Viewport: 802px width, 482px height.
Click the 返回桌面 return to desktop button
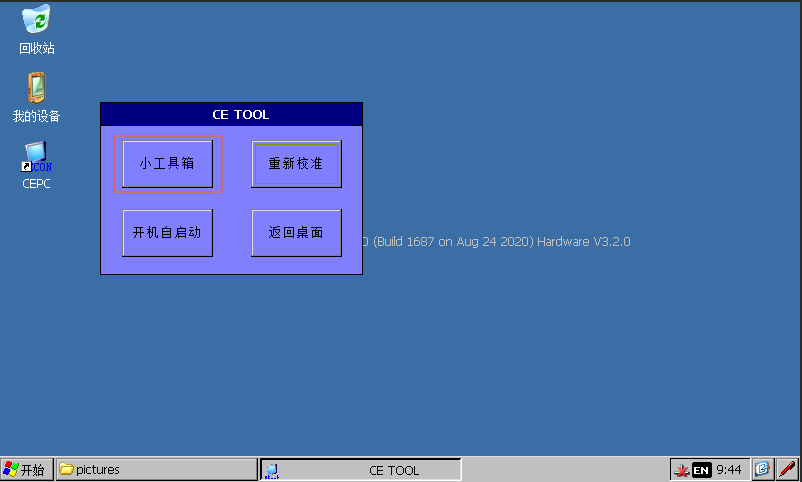click(x=296, y=233)
